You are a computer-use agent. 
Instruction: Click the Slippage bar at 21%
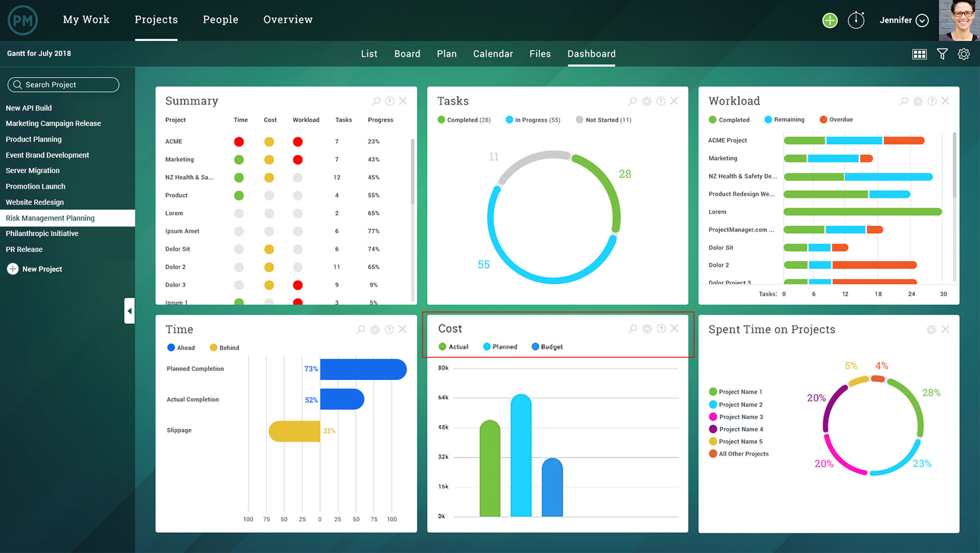click(291, 430)
